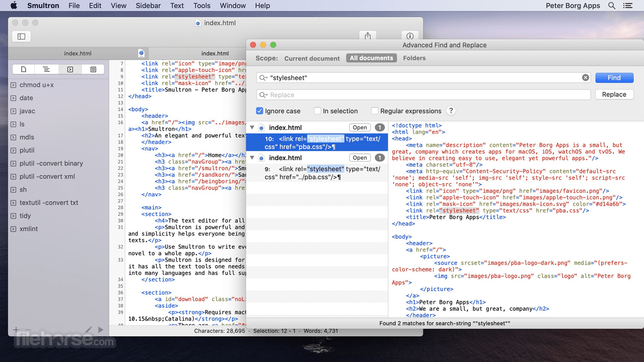Screen dimensions: 644x362
Task: Click the document icon in the window title
Action: [x=198, y=23]
